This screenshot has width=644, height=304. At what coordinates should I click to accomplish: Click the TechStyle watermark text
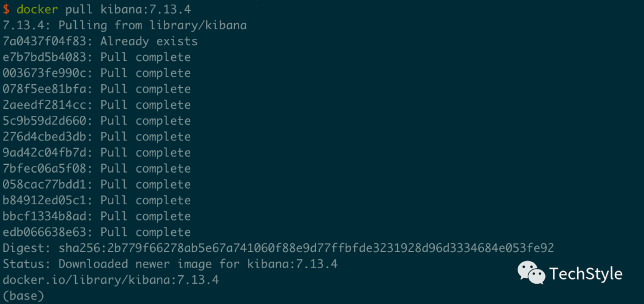[x=586, y=274]
